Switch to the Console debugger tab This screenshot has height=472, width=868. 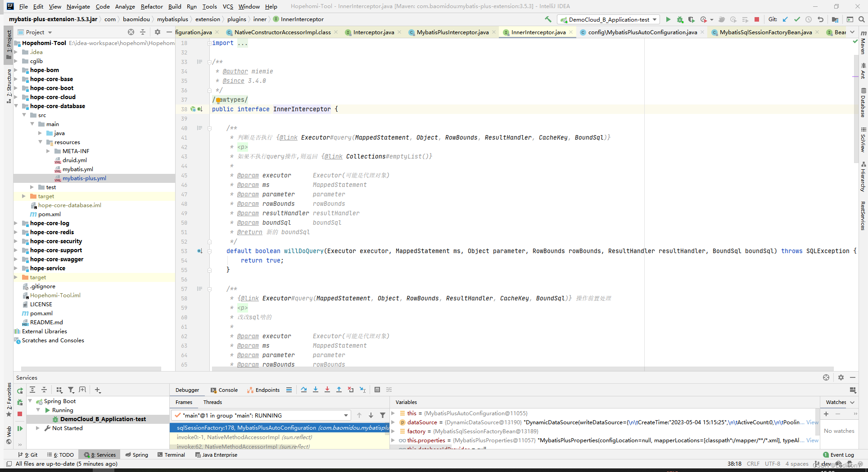pos(224,390)
